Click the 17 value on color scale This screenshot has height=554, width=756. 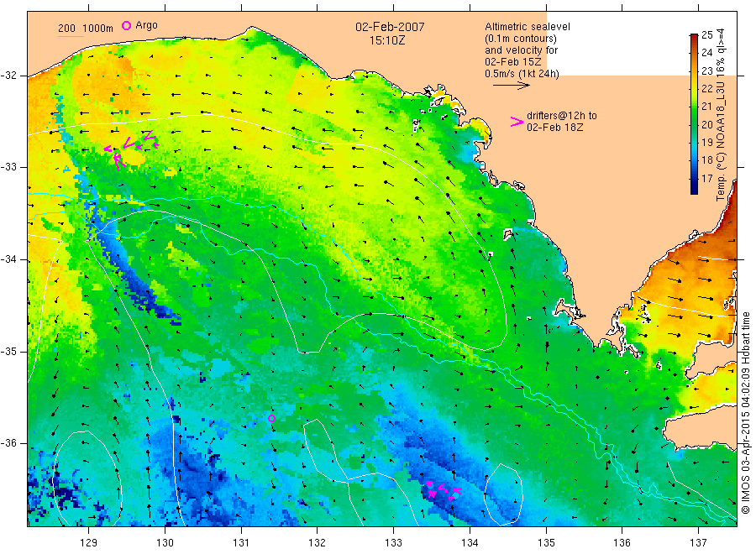(x=706, y=178)
